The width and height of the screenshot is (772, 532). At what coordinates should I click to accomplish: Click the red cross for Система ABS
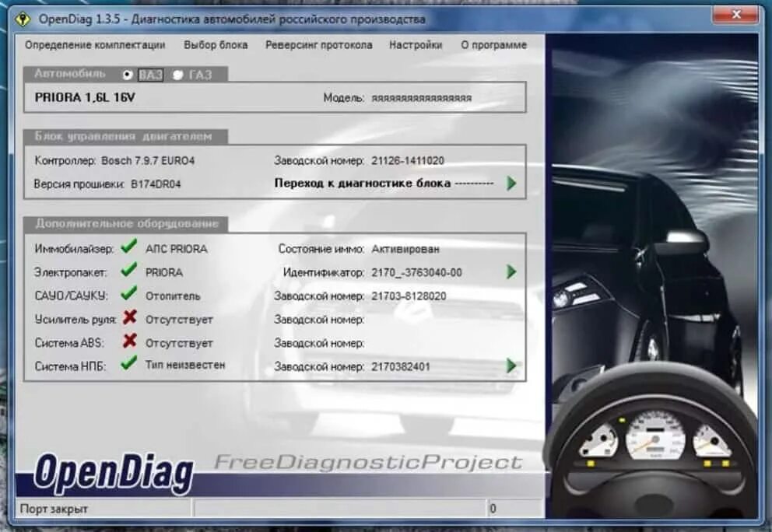129,341
